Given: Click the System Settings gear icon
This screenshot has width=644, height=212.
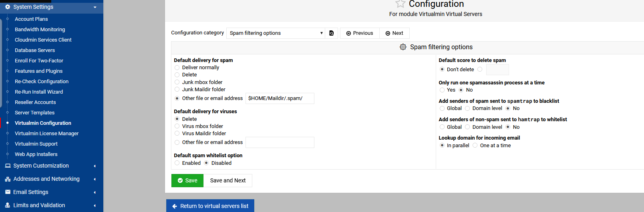Looking at the screenshot, I should click(8, 7).
